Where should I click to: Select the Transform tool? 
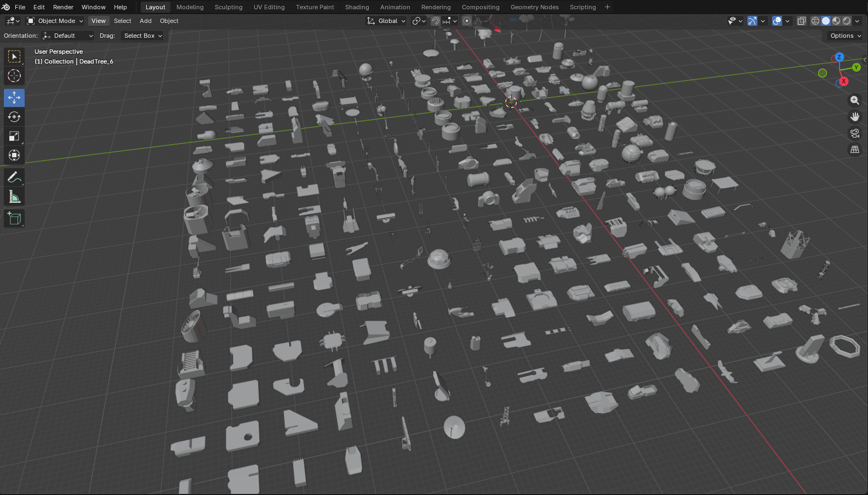14,155
